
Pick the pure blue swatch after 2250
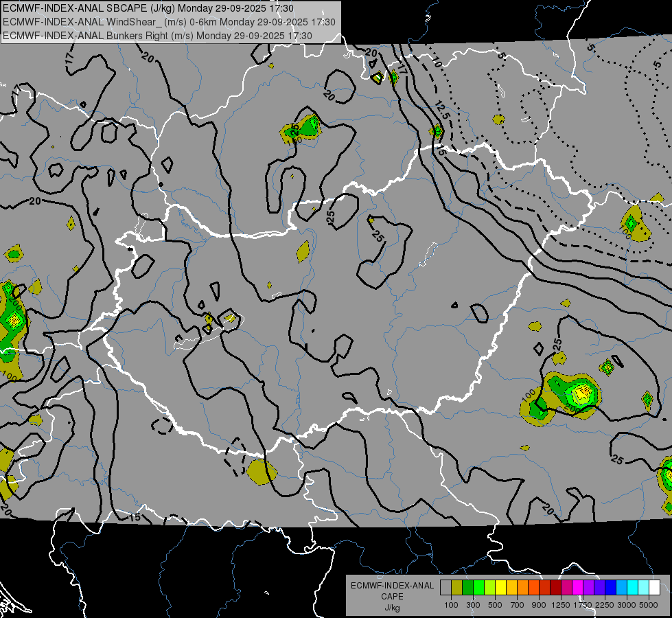tap(611, 588)
